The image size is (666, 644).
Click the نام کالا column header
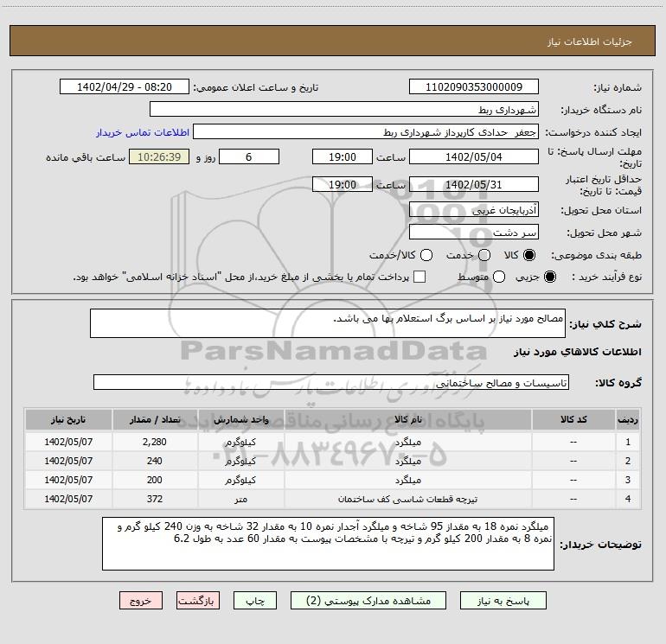pos(407,420)
